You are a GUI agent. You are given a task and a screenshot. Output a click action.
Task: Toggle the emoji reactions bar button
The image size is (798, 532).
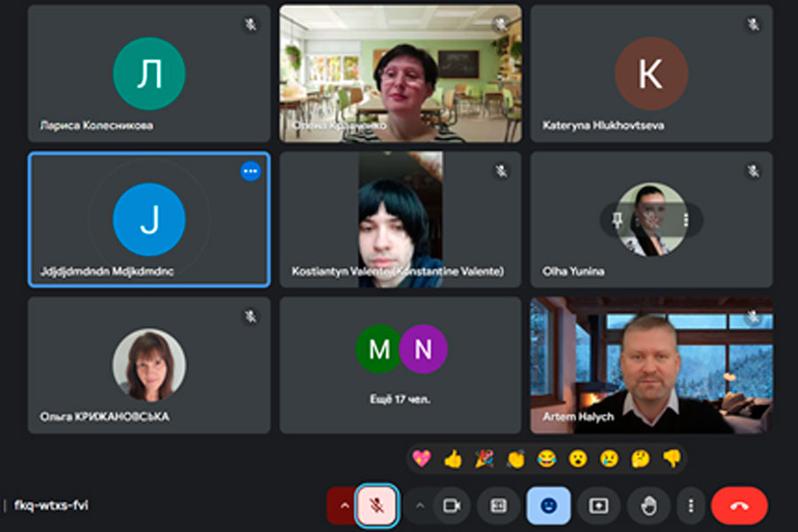[549, 505]
